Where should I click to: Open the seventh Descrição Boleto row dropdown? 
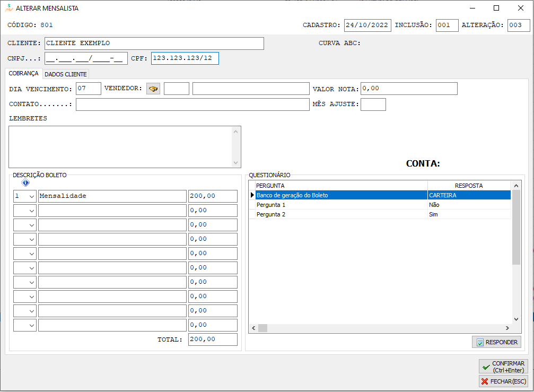tap(32, 282)
